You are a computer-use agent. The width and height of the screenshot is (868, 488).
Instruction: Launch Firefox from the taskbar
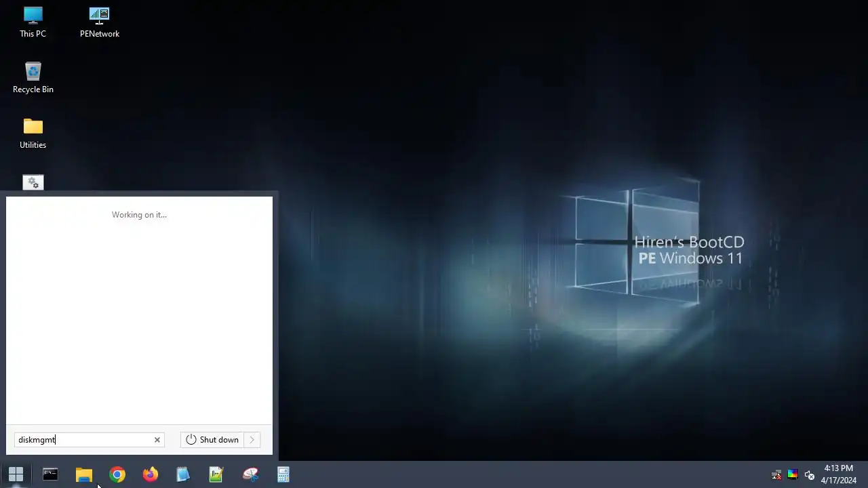[150, 474]
